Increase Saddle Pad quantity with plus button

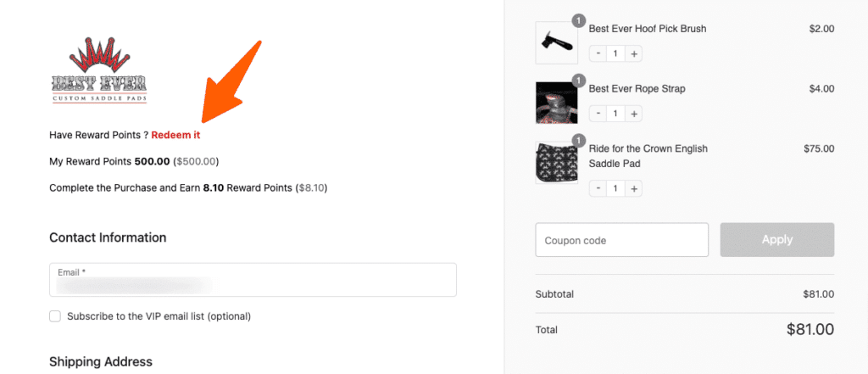pos(634,187)
